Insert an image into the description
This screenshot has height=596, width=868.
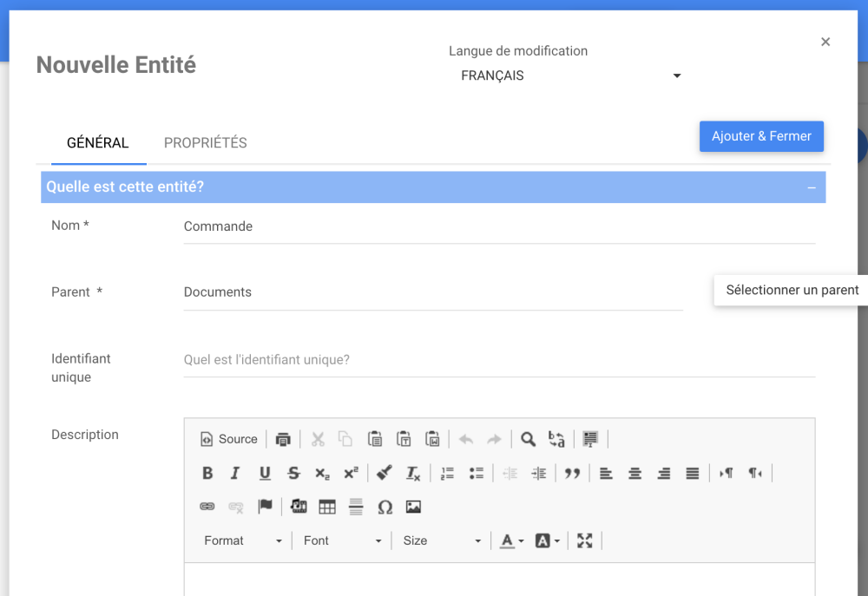(x=413, y=507)
